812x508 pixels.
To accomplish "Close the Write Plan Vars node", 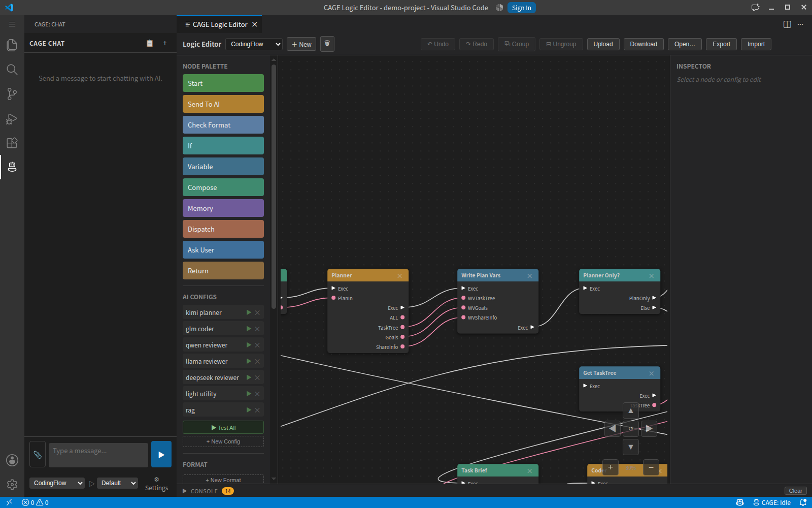I will point(530,276).
